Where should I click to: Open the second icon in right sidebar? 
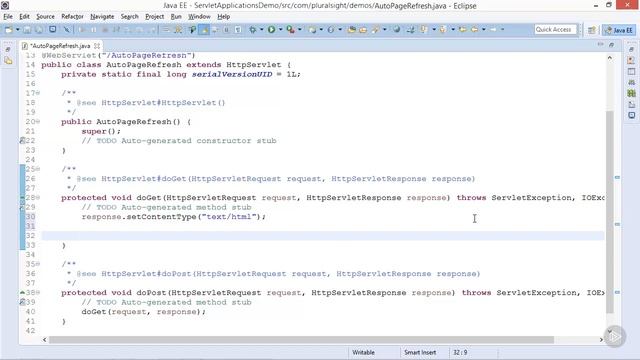pos(631,60)
